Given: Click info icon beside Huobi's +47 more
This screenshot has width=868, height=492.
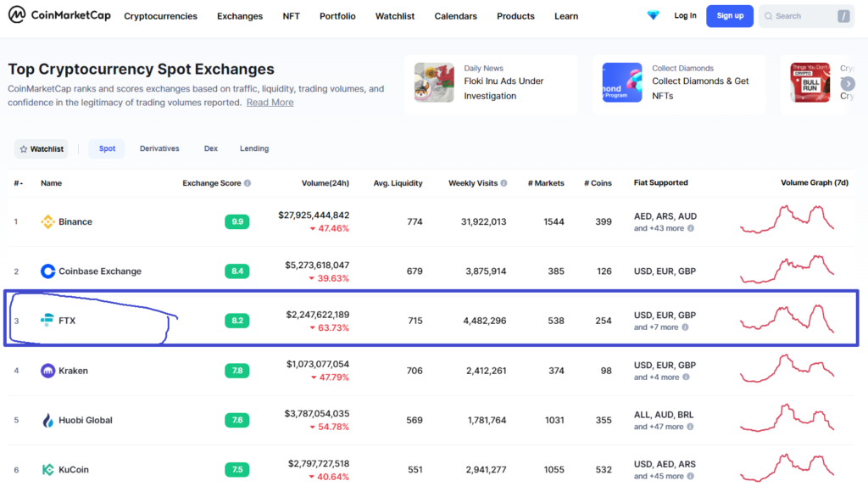Looking at the screenshot, I should (690, 427).
